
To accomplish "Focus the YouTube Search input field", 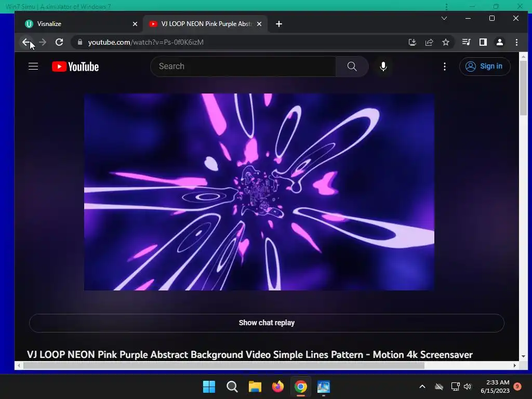I will 243,66.
